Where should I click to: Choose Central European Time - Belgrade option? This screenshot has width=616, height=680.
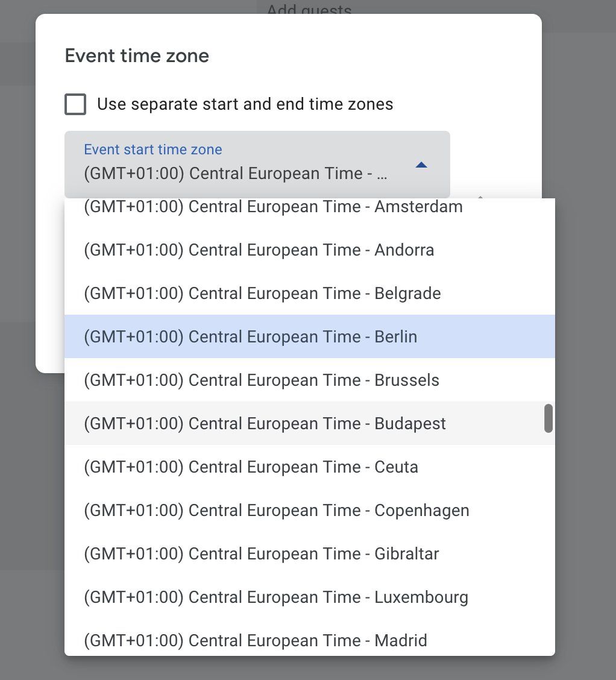click(262, 294)
